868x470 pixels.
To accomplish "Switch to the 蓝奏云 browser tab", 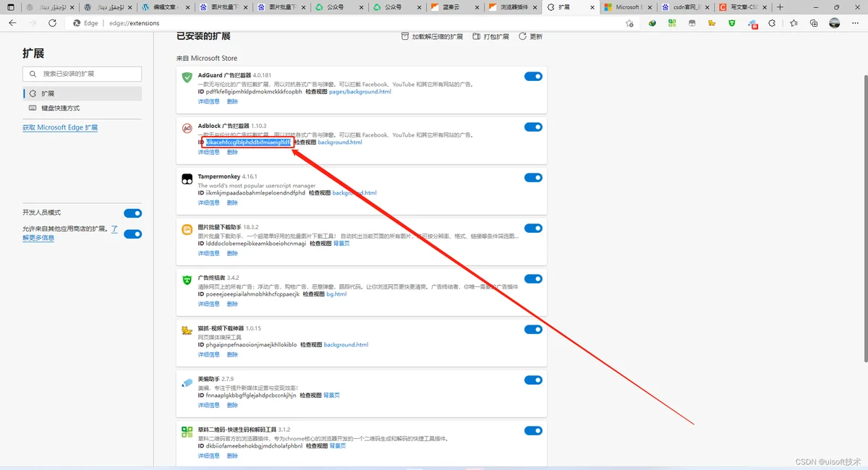I will click(454, 7).
